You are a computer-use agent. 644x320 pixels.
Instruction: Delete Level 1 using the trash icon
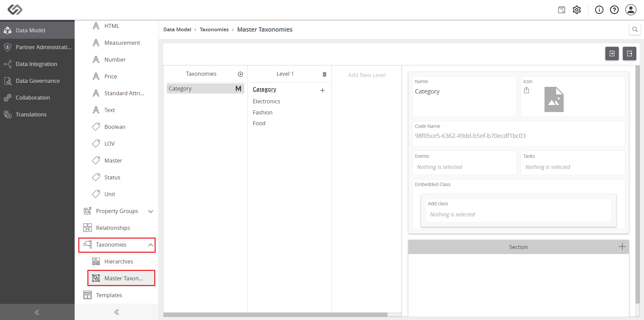[x=324, y=74]
